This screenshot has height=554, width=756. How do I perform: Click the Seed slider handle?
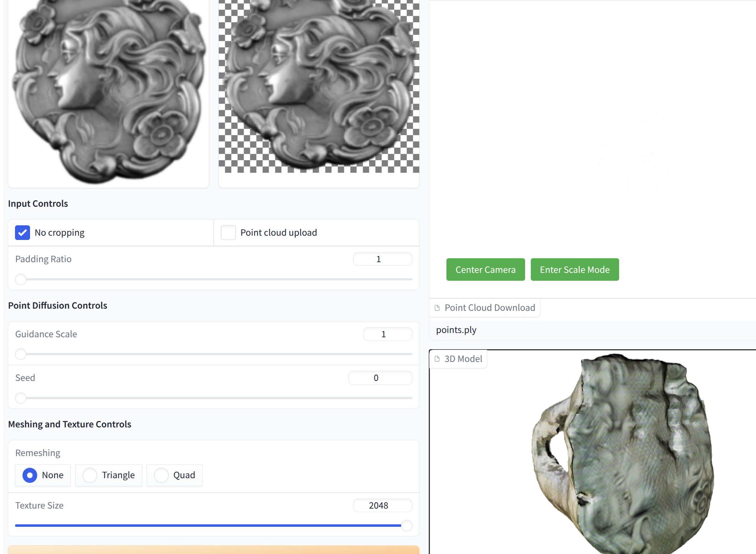(x=21, y=398)
